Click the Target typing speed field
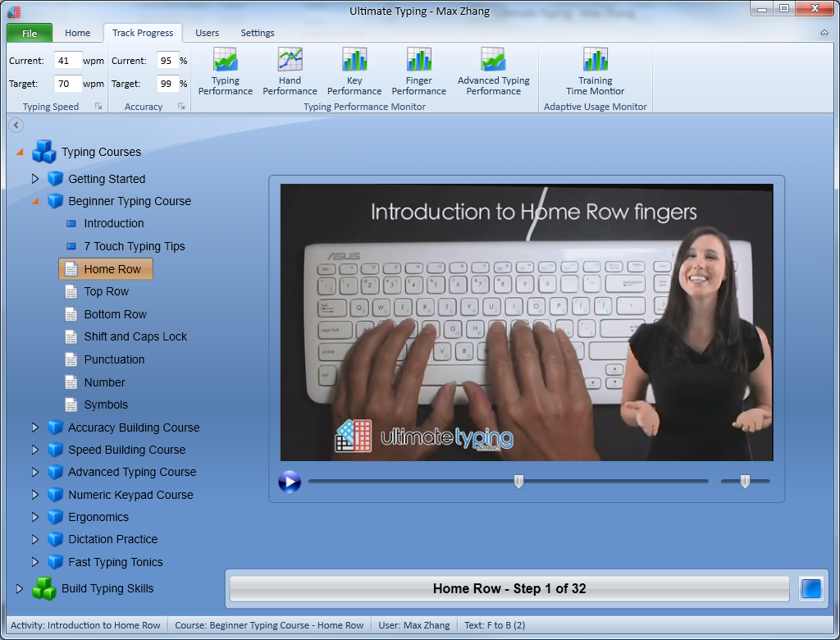The image size is (840, 640). click(x=68, y=84)
